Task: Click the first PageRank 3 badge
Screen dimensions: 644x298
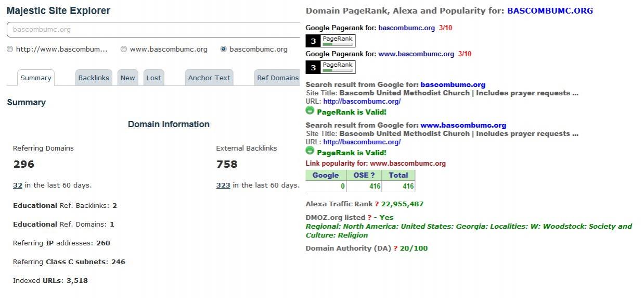Action: pyautogui.click(x=330, y=41)
